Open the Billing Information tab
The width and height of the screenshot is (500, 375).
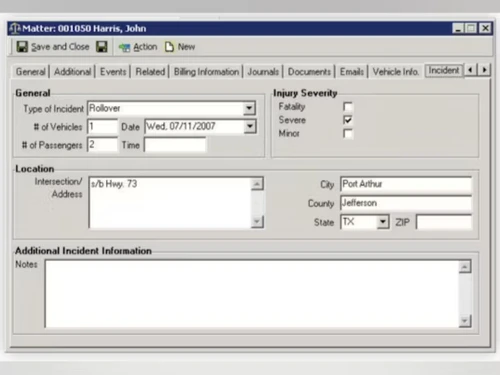(206, 72)
